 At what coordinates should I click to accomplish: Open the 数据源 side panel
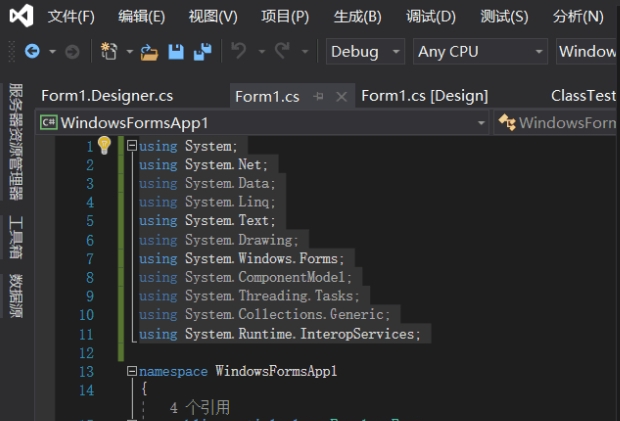point(16,296)
